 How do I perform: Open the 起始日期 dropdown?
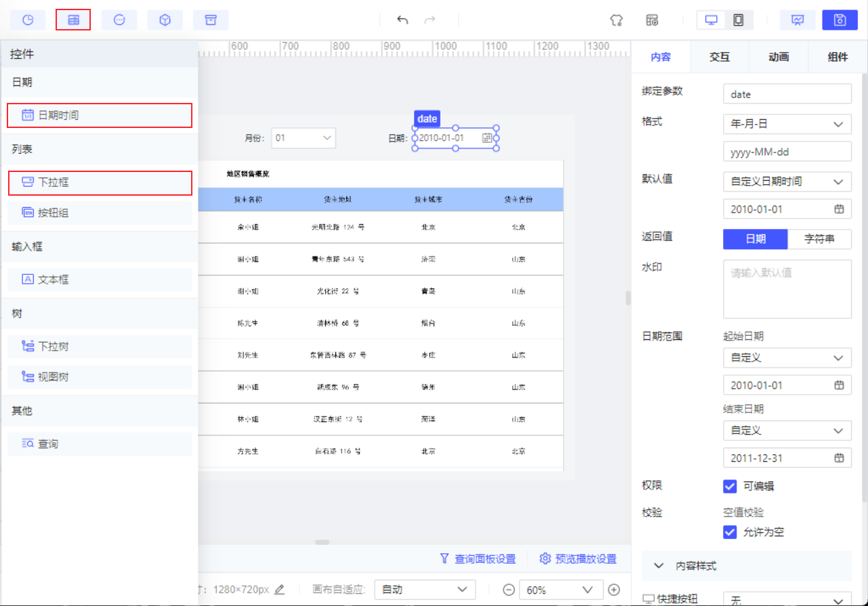(x=787, y=358)
